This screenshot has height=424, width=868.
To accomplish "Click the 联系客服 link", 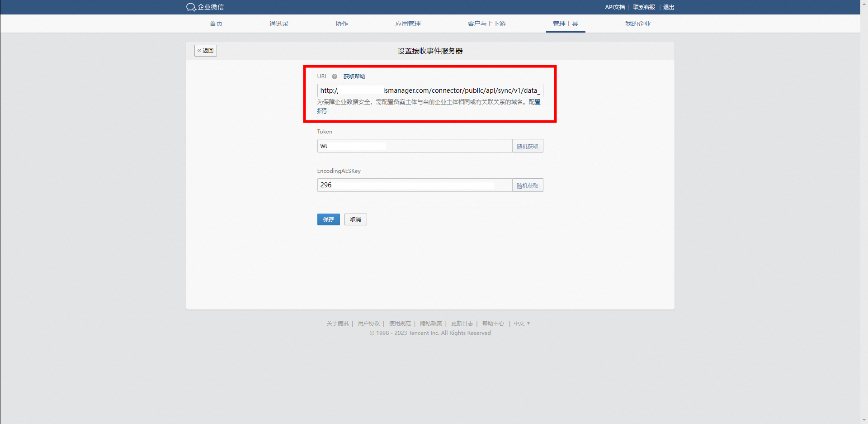I will pos(644,7).
